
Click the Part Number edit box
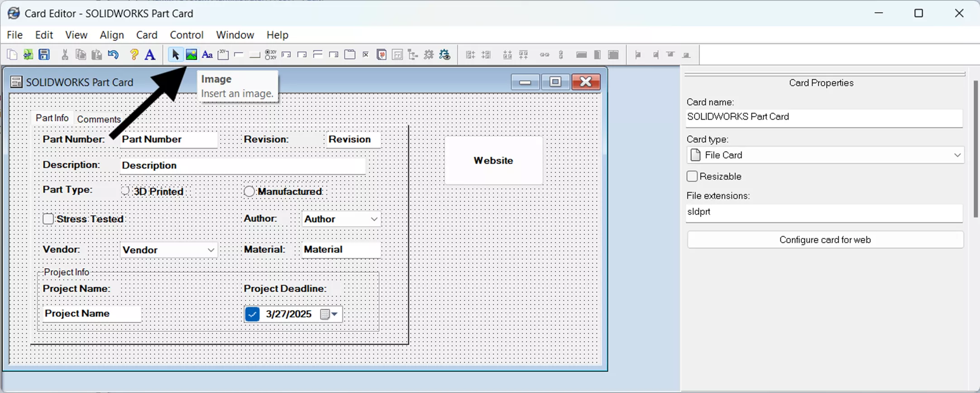(168, 139)
